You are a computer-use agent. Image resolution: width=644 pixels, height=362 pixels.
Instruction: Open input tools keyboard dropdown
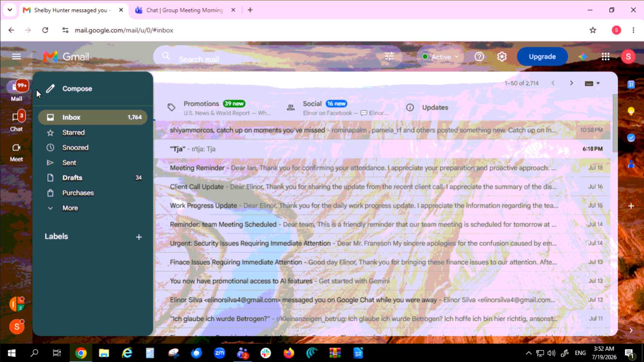click(x=592, y=83)
